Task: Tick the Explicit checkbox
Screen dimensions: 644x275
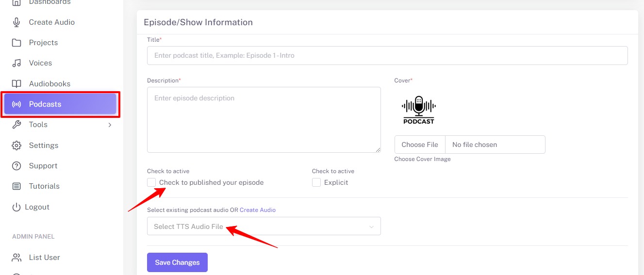Action: (316, 182)
